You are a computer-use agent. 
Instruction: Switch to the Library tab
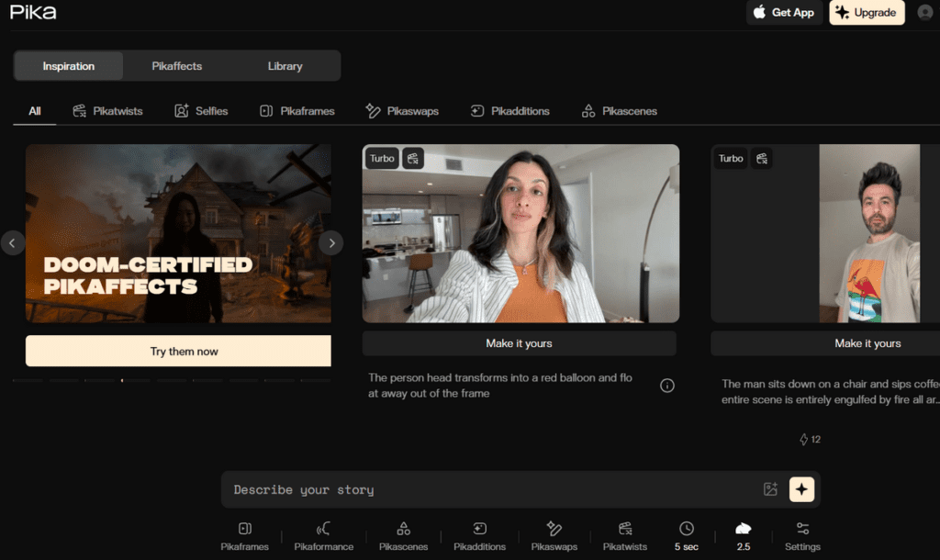click(x=285, y=66)
